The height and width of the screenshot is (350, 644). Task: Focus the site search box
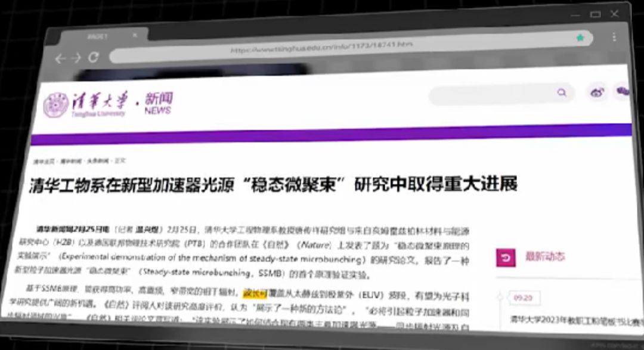pyautogui.click(x=501, y=94)
